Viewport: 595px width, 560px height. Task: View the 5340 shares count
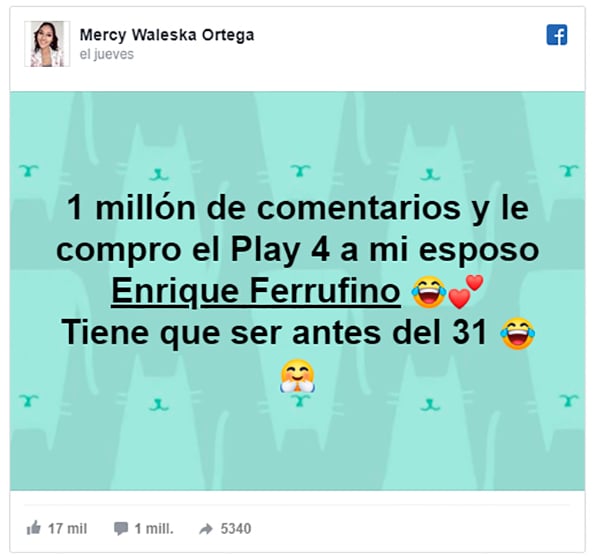click(x=236, y=529)
